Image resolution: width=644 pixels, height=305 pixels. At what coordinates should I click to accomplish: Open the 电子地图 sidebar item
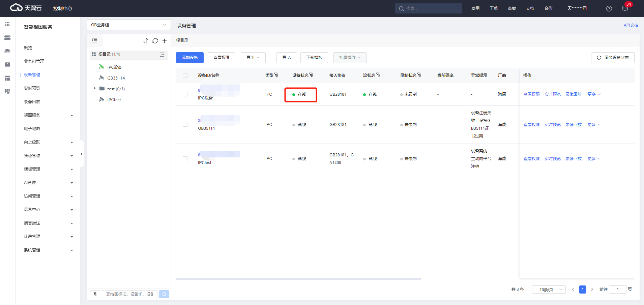pos(32,129)
